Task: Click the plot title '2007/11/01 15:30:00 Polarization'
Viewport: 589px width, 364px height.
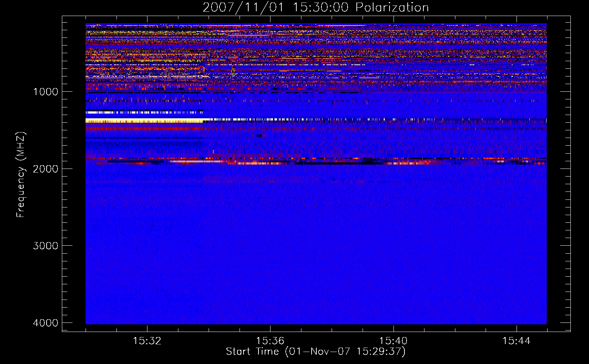Action: [x=316, y=7]
